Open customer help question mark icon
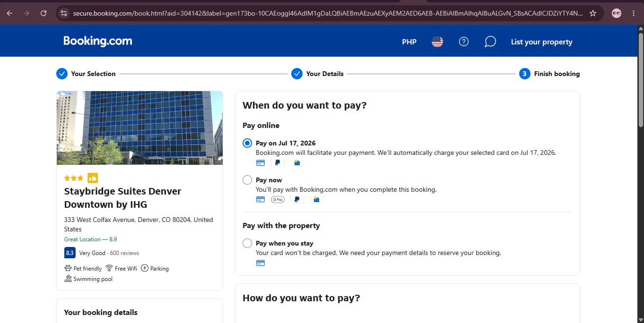Screen dimensions: 644x323 tap(464, 42)
